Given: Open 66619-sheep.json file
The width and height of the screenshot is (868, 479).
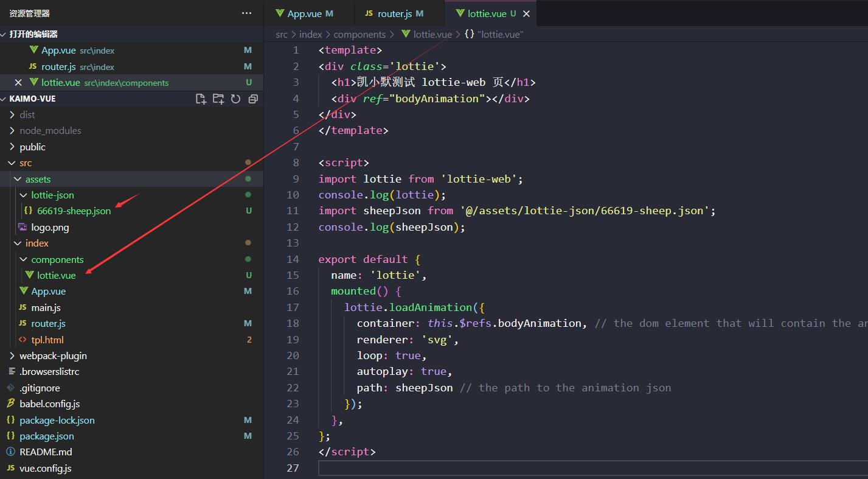Looking at the screenshot, I should 131,211.
